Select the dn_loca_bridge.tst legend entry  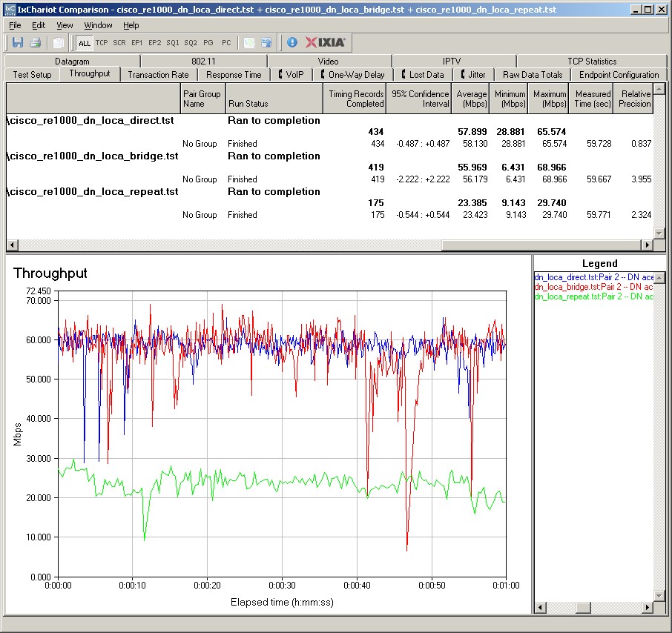coord(594,287)
